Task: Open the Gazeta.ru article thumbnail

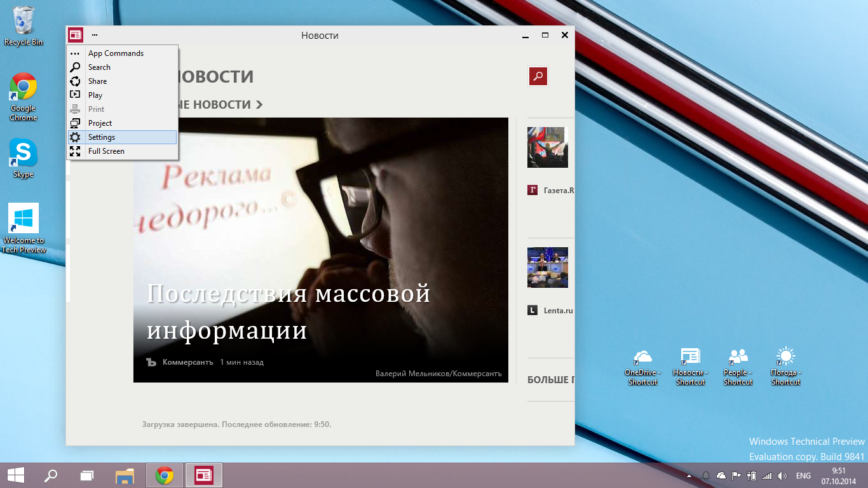Action: pyautogui.click(x=547, y=147)
